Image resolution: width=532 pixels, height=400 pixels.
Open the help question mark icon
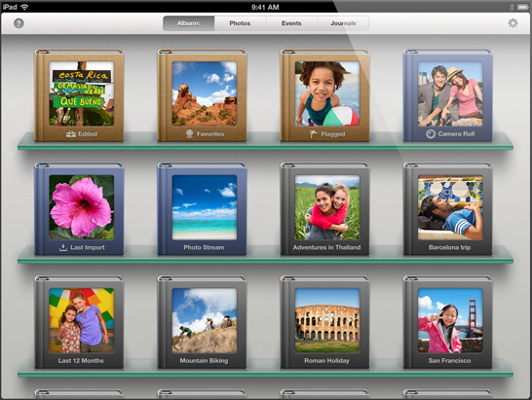(19, 23)
